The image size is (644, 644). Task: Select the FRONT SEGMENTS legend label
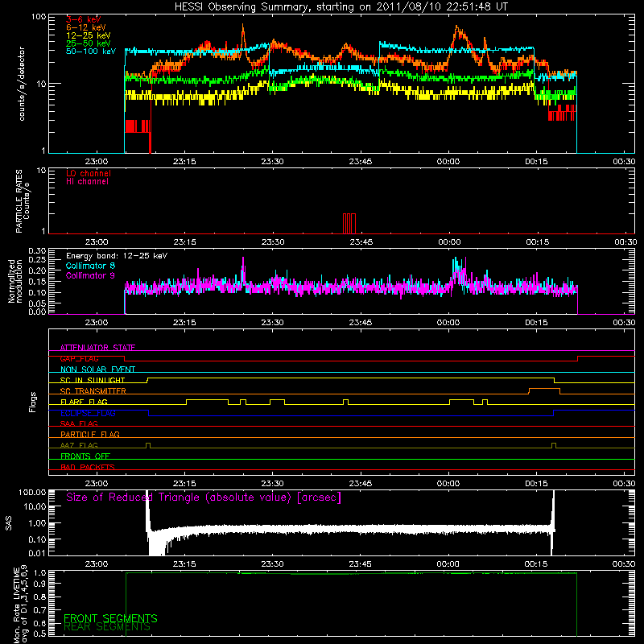click(x=110, y=618)
